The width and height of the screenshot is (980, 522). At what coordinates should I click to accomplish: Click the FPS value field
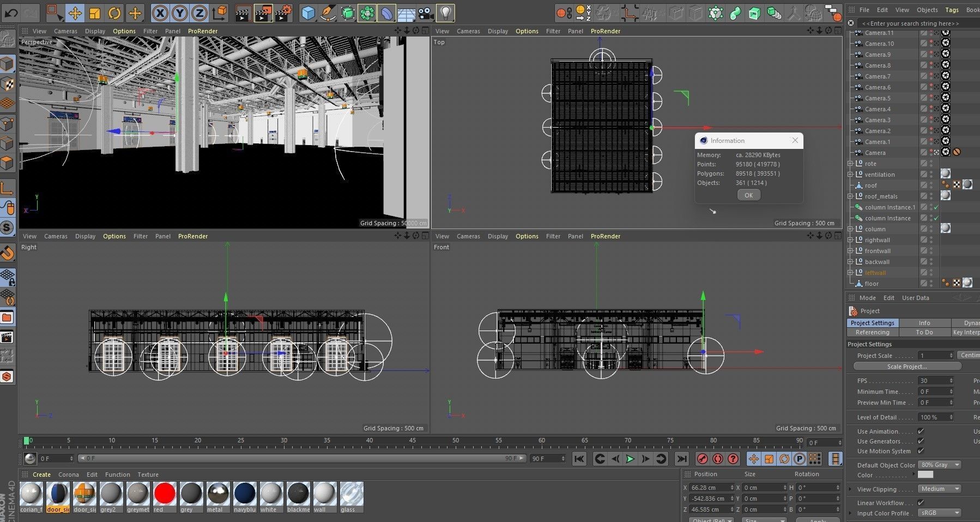pyautogui.click(x=936, y=381)
